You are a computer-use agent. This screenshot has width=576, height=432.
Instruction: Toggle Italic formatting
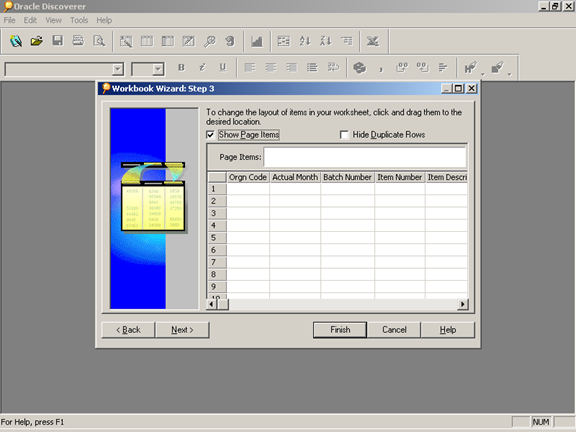click(x=202, y=68)
